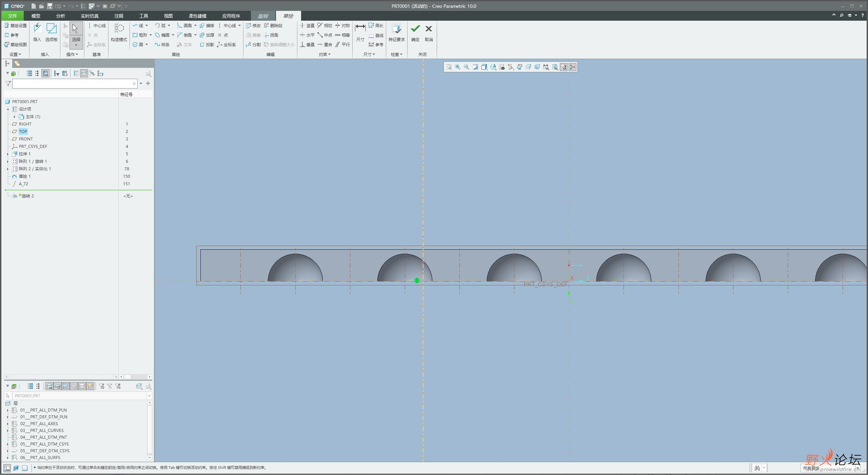Activate construction mode (构造模式)
868x475 pixels.
[x=119, y=33]
